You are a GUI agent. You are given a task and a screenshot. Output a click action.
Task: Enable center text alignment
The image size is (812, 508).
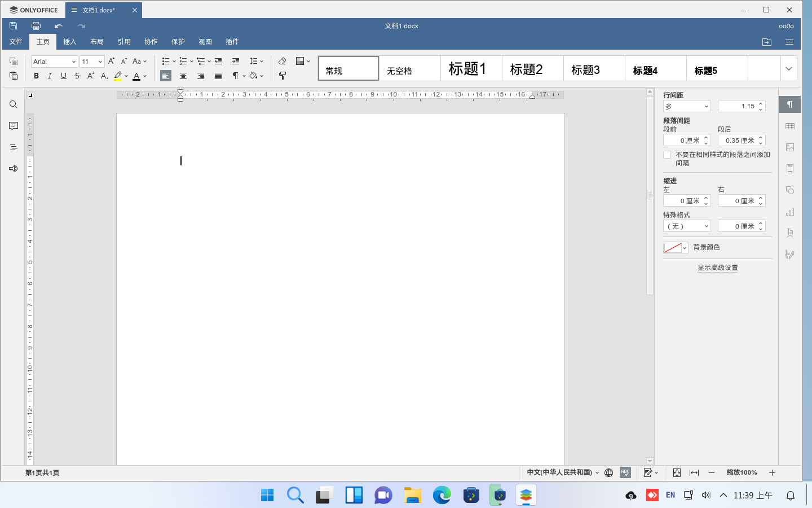tap(183, 76)
